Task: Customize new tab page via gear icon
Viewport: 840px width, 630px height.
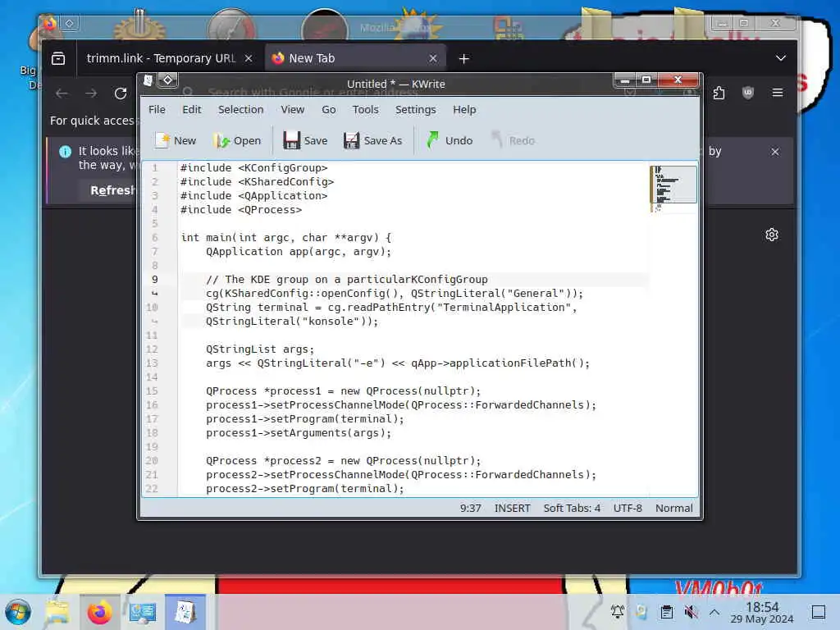Action: coord(771,235)
